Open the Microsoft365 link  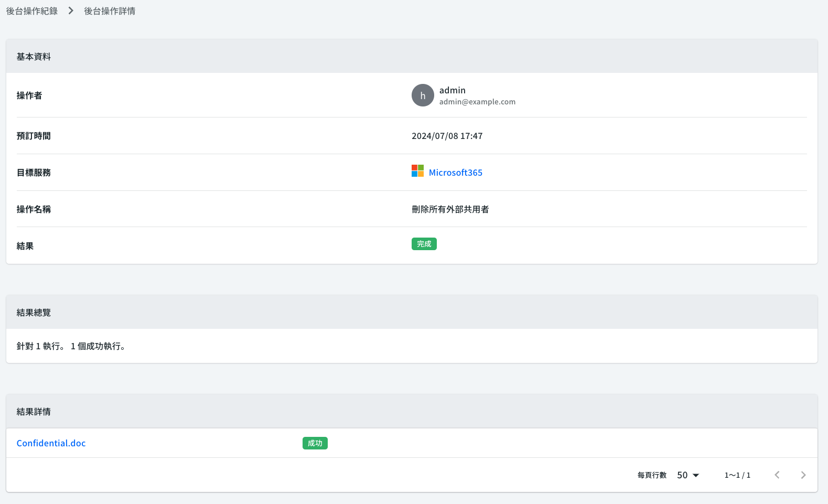point(456,173)
